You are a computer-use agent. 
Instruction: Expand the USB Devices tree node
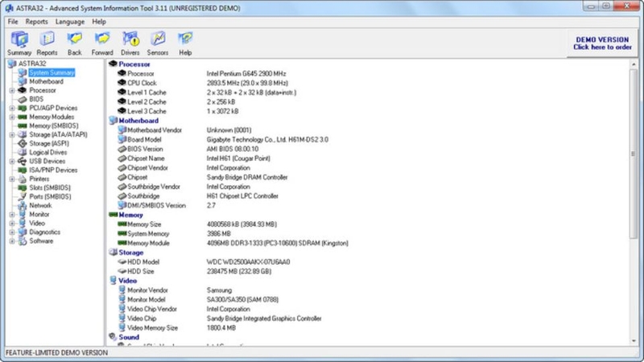coord(12,162)
